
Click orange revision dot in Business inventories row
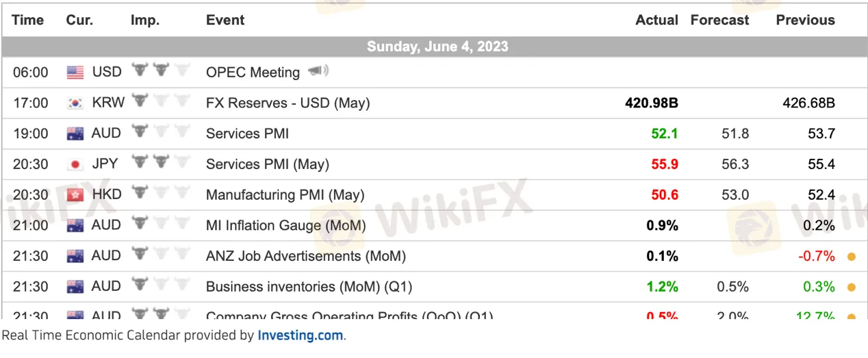tap(851, 287)
